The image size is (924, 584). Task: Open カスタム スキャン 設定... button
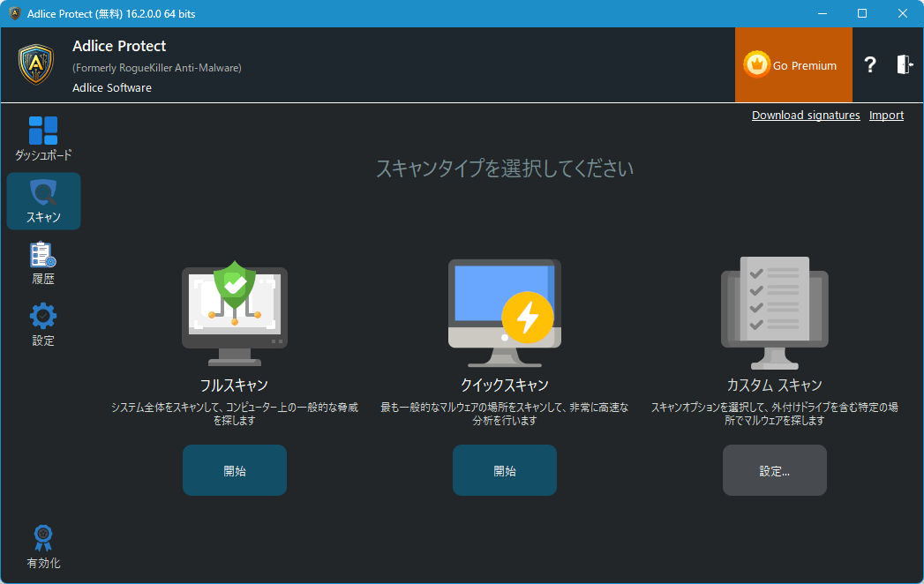coord(774,470)
